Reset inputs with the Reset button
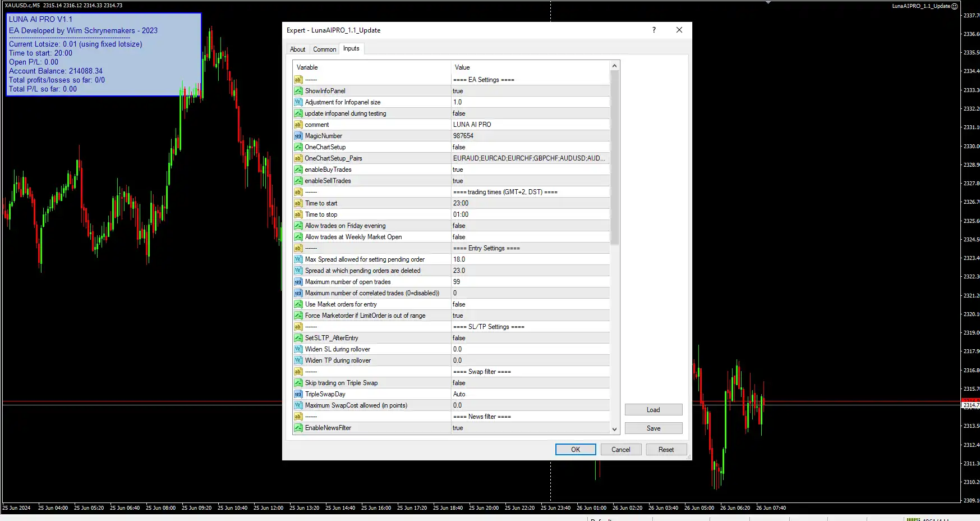The width and height of the screenshot is (980, 521). tap(666, 450)
